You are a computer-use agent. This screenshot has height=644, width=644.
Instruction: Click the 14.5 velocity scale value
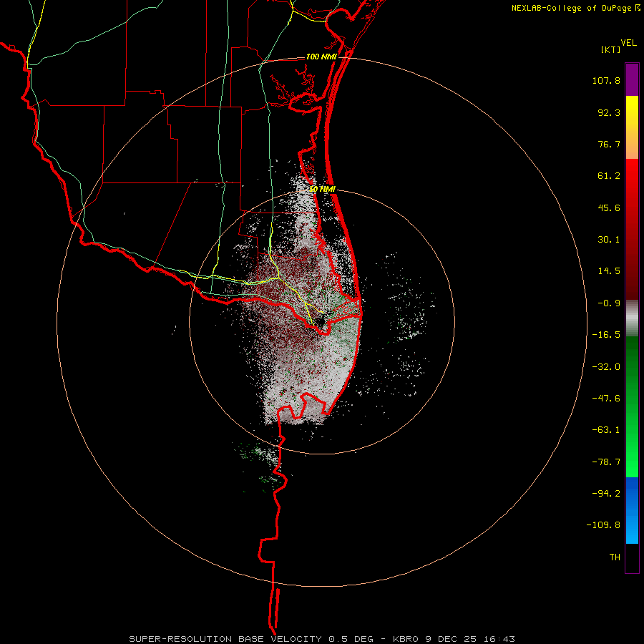609,271
